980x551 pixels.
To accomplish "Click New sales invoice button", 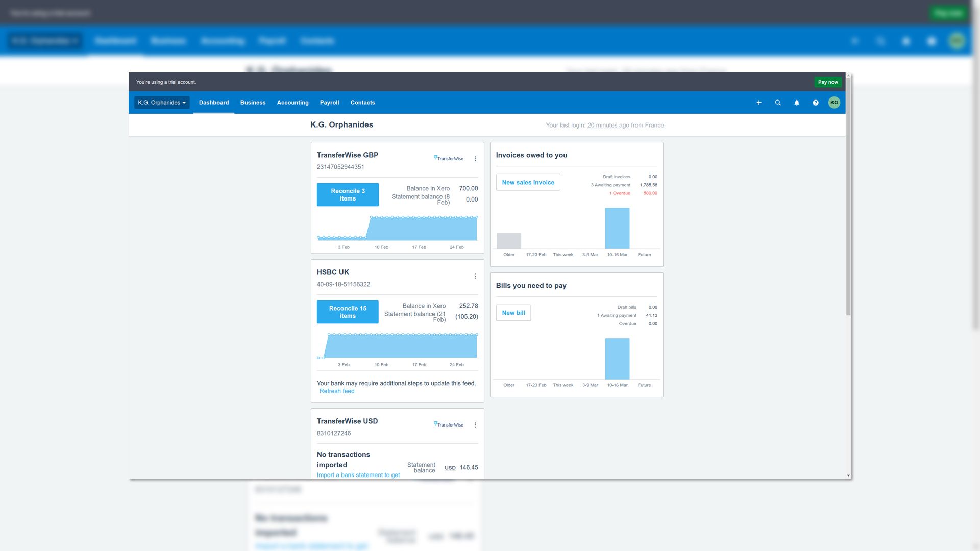I will click(x=528, y=182).
